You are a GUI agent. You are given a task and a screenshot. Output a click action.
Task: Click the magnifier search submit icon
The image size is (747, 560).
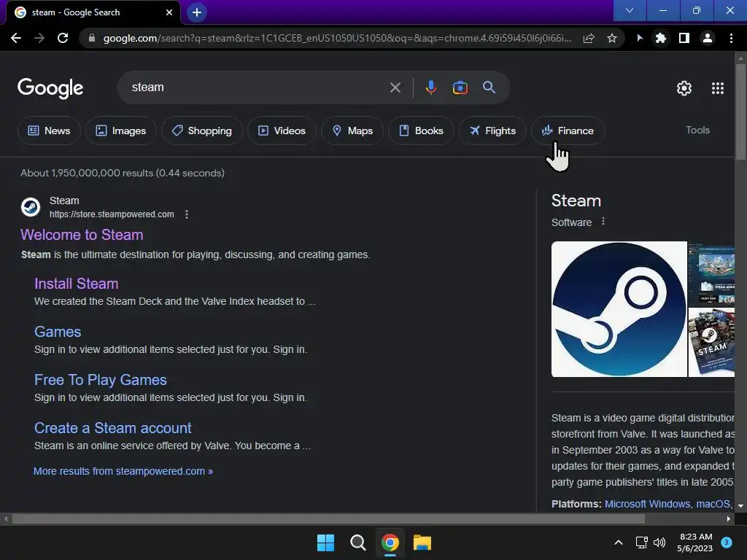(x=489, y=87)
